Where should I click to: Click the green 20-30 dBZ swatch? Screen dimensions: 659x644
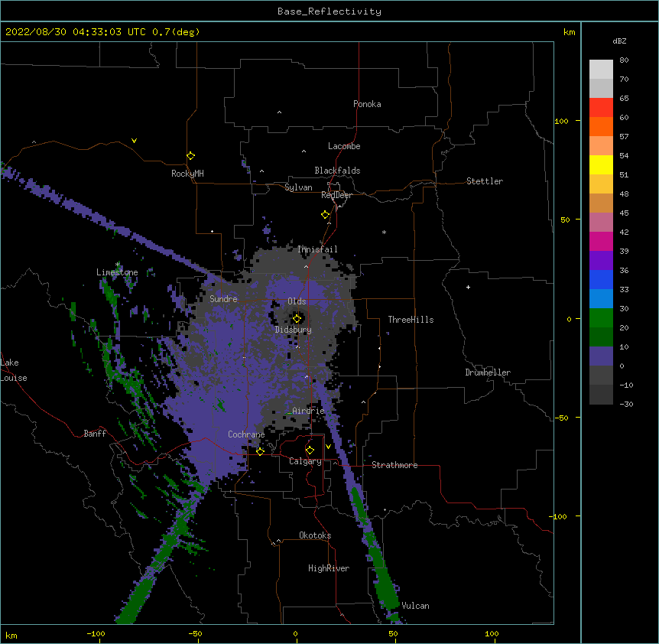601,318
